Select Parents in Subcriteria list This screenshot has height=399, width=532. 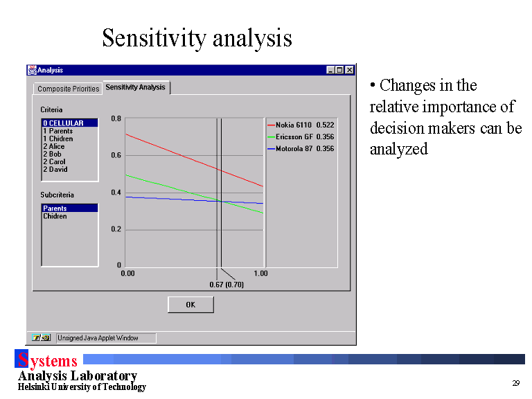[x=55, y=209]
